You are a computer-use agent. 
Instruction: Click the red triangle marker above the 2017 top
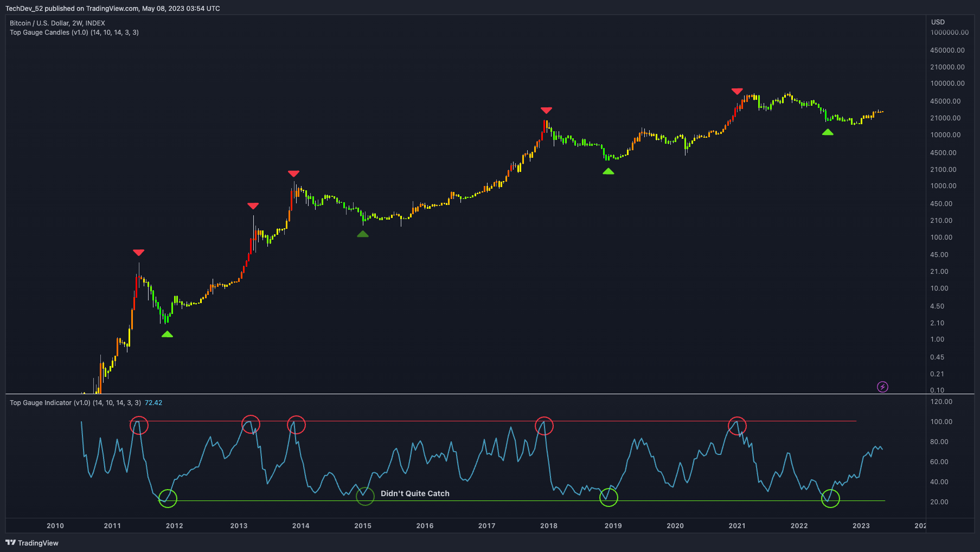tap(547, 110)
